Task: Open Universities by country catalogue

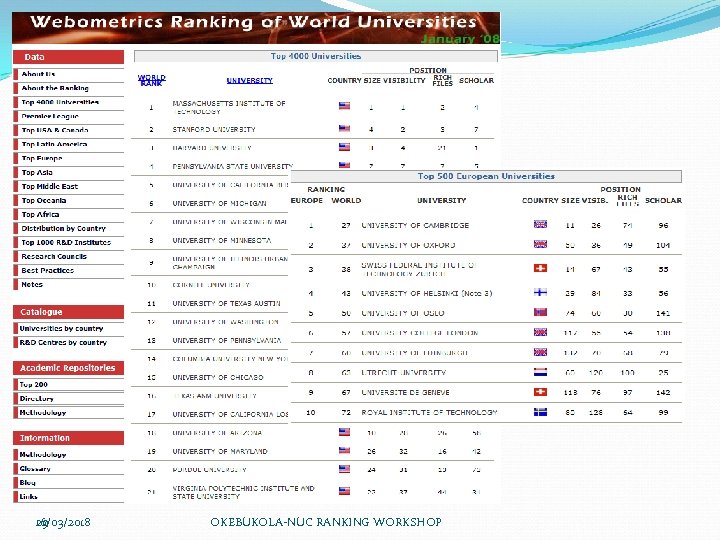Action: (62, 328)
